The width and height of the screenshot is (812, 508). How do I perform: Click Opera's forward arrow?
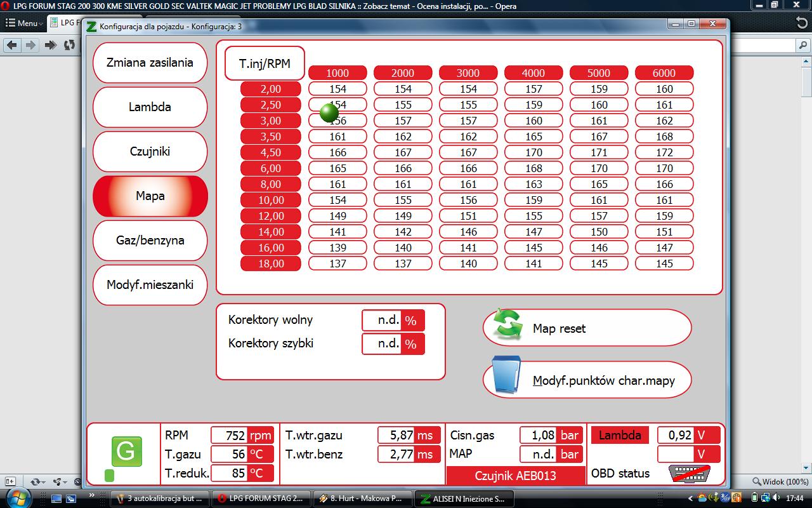[x=30, y=45]
